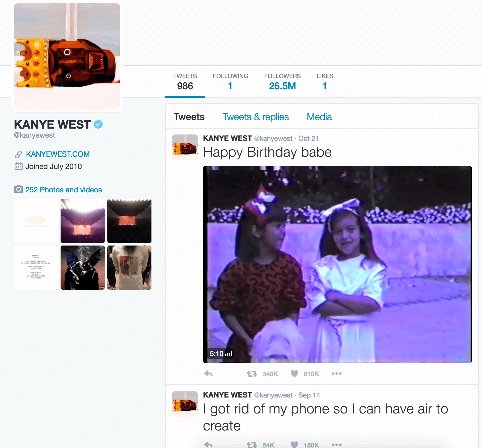This screenshot has height=448, width=482.
Task: Open the KANYEWEST.COM website link
Action: click(x=58, y=154)
